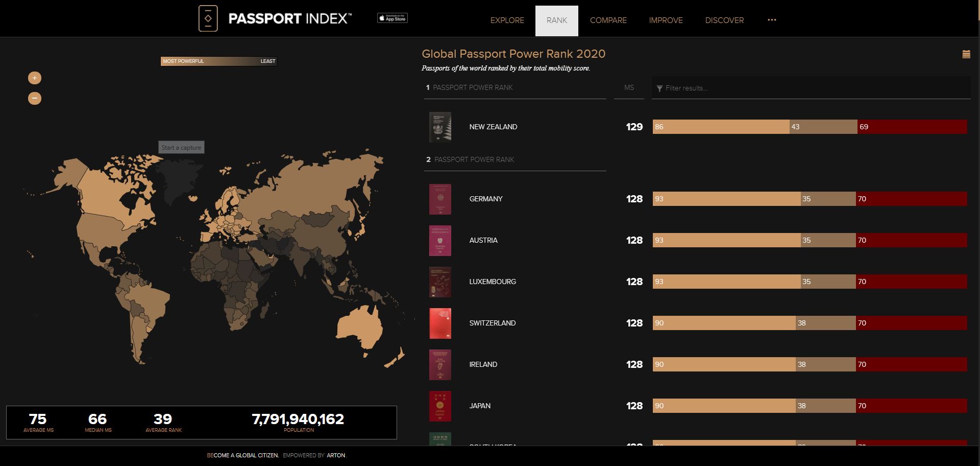
Task: Select the Switzerland country name
Action: click(493, 323)
